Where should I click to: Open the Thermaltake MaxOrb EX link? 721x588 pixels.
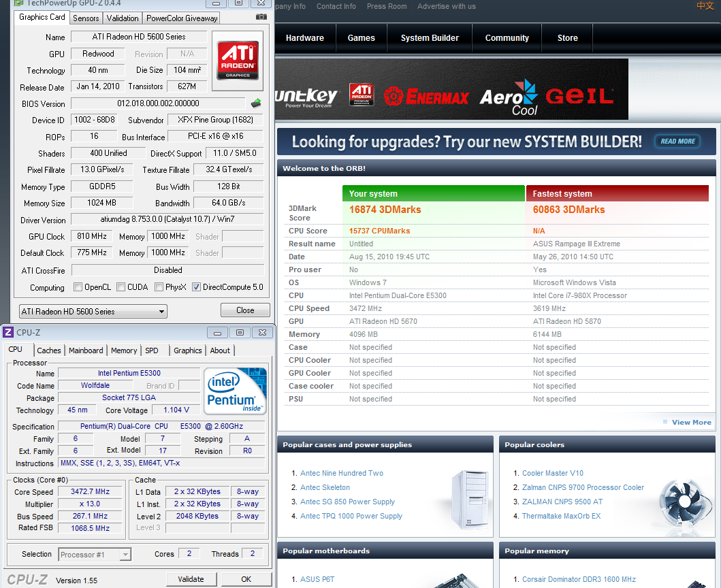click(x=562, y=516)
